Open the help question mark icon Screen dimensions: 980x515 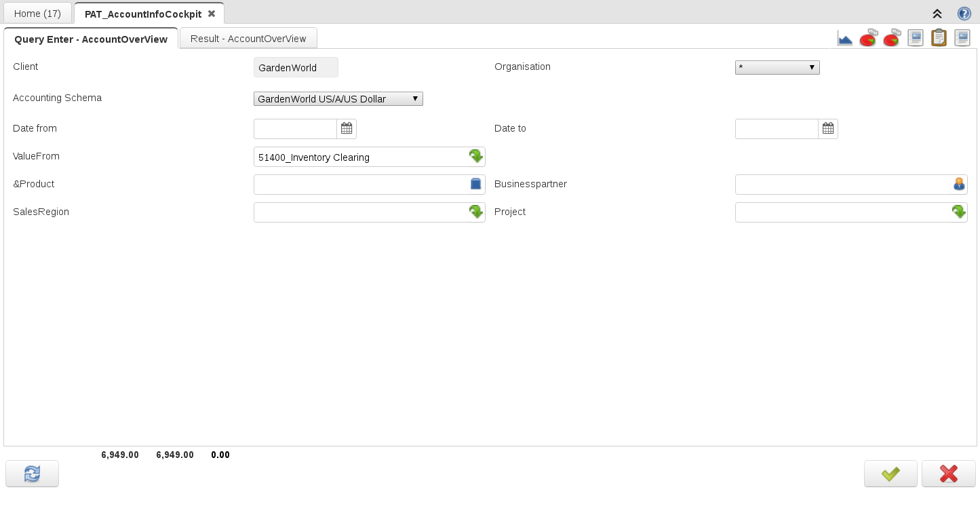coord(964,14)
